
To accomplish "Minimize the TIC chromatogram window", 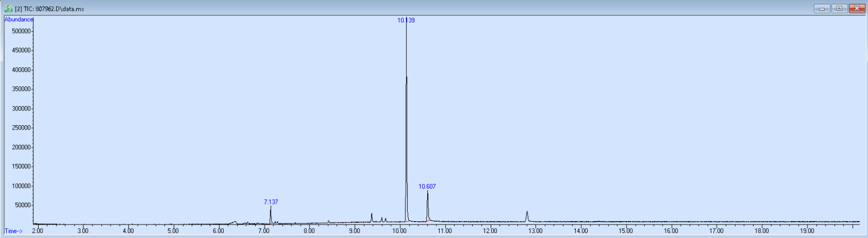I will tap(823, 8).
